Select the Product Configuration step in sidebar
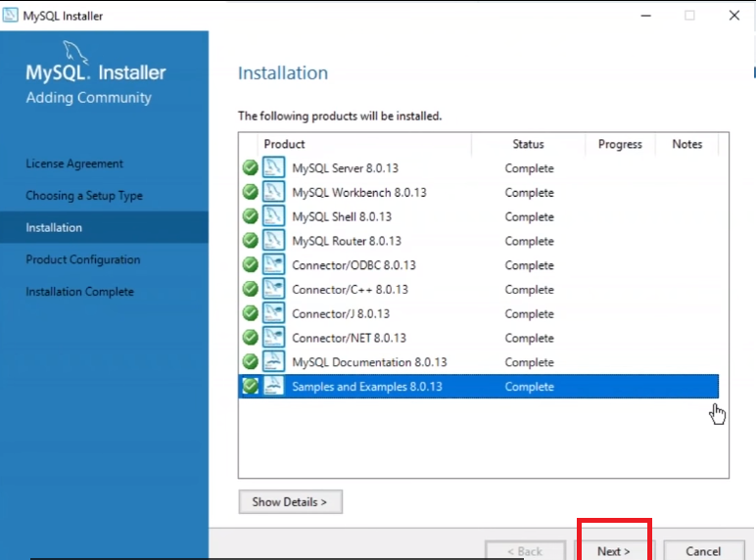Image resolution: width=756 pixels, height=560 pixels. (83, 259)
